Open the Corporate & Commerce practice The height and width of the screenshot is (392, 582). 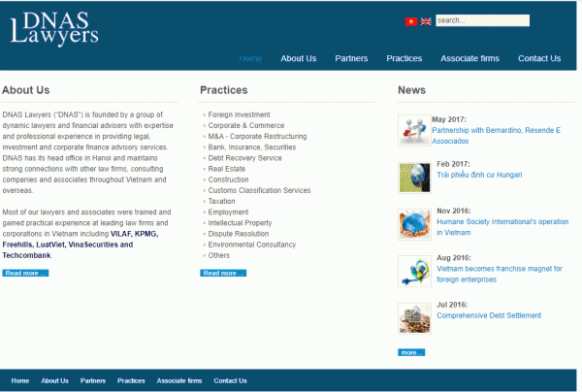pos(246,125)
